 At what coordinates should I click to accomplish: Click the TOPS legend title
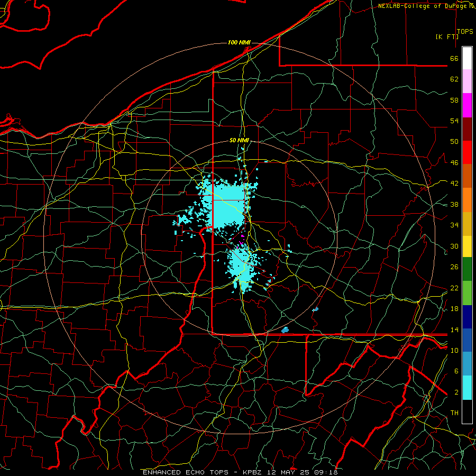pyautogui.click(x=465, y=32)
